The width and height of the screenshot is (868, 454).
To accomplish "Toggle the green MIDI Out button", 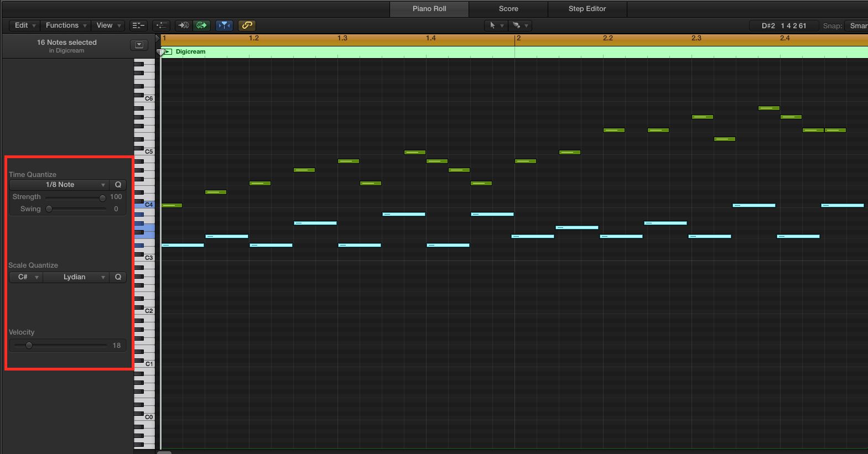I will [201, 25].
